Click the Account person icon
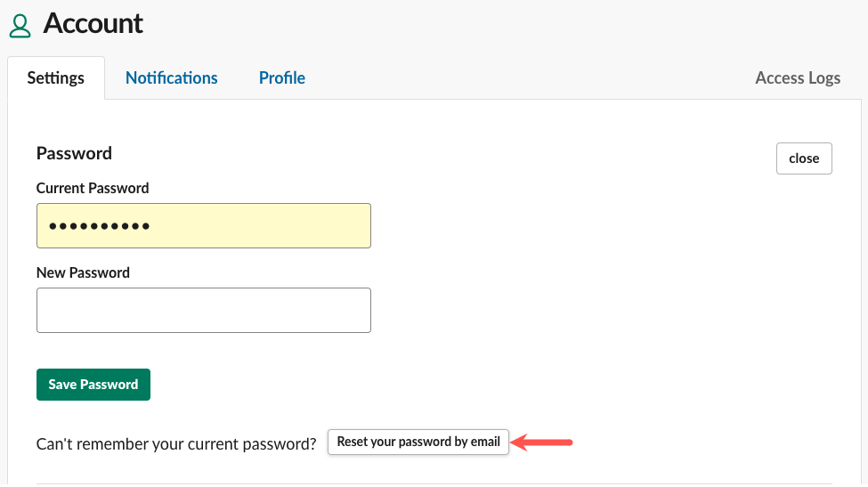Screen dimensions: 868x487 coord(20,25)
